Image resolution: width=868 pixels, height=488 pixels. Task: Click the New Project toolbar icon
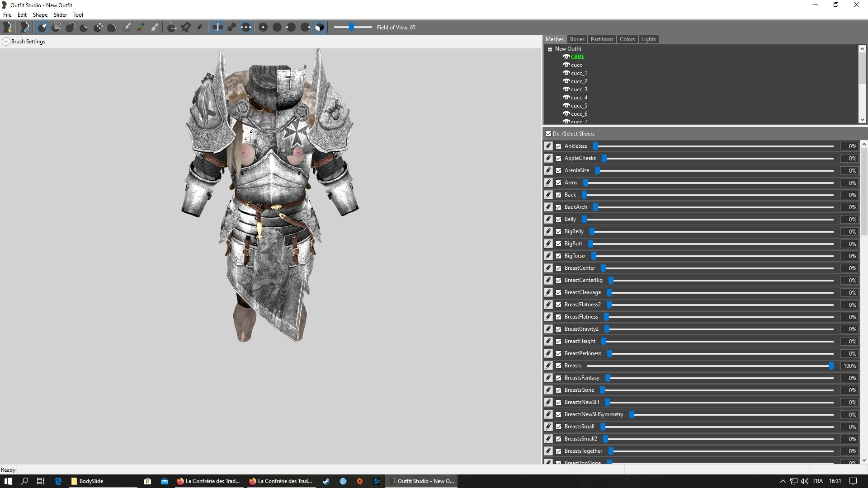coord(7,28)
